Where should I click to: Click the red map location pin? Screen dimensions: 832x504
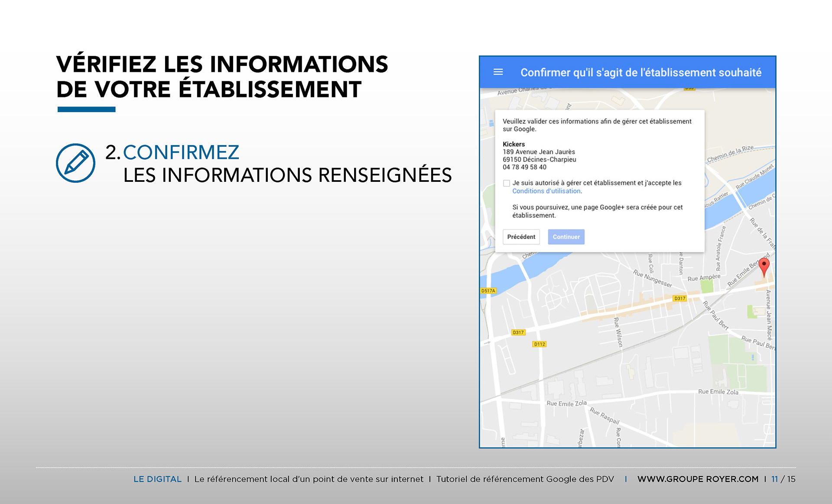764,265
